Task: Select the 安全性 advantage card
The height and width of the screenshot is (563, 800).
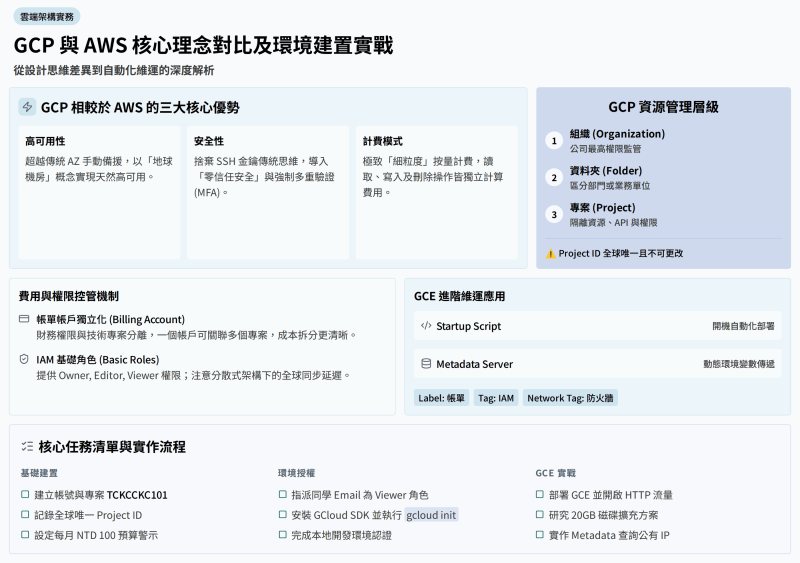Action: pos(268,192)
